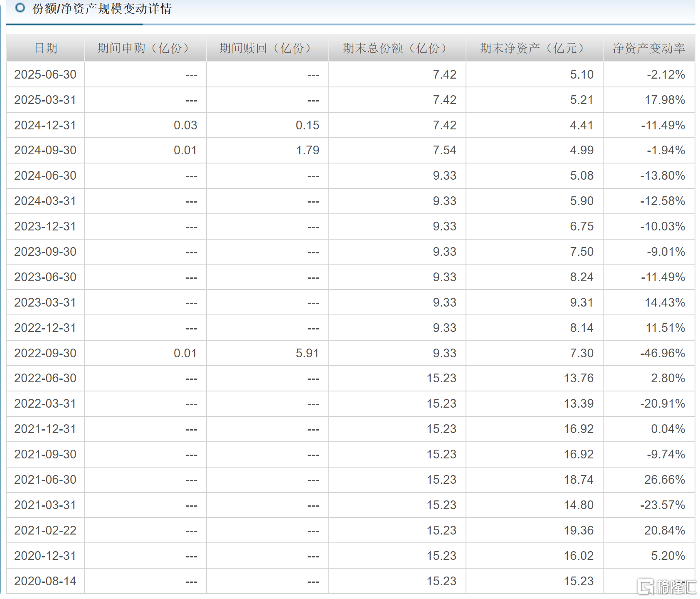Click net asset value 18.74 for 2021-06-30
700x599 pixels.
click(x=579, y=480)
